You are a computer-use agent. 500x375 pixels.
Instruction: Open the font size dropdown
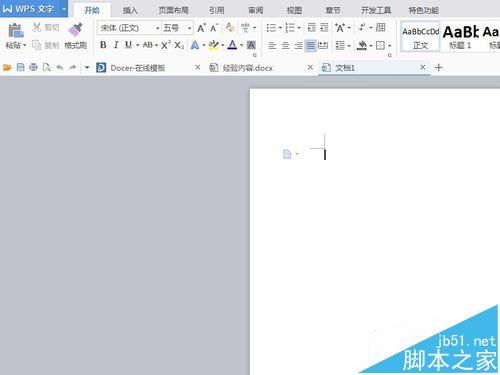tap(189, 28)
